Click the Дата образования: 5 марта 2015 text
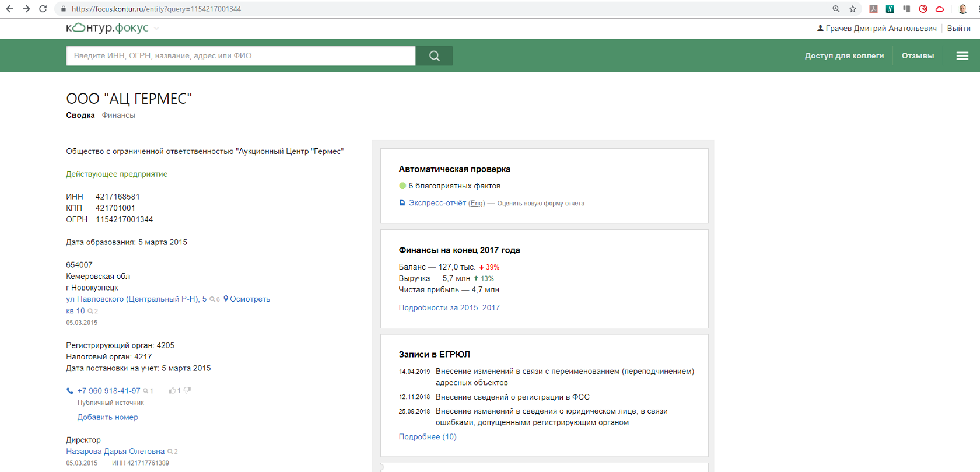The height and width of the screenshot is (472, 980). point(127,242)
